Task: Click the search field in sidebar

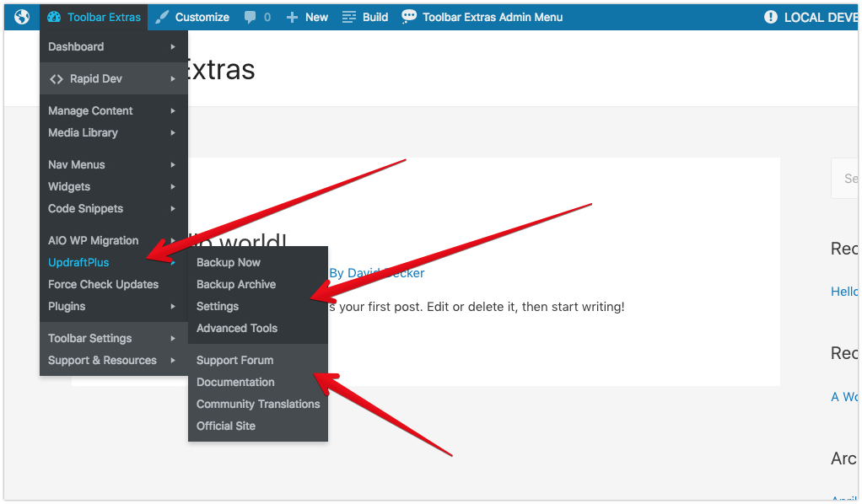Action: pyautogui.click(x=844, y=178)
